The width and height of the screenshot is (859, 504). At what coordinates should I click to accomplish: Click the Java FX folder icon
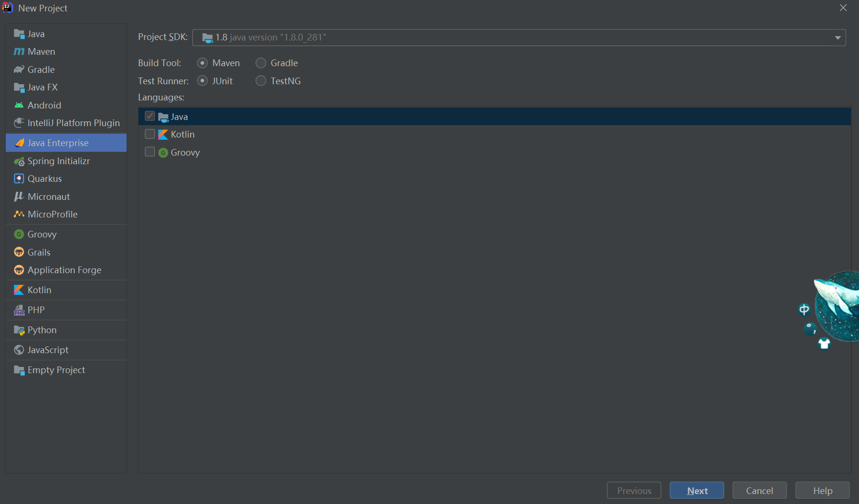tap(19, 88)
